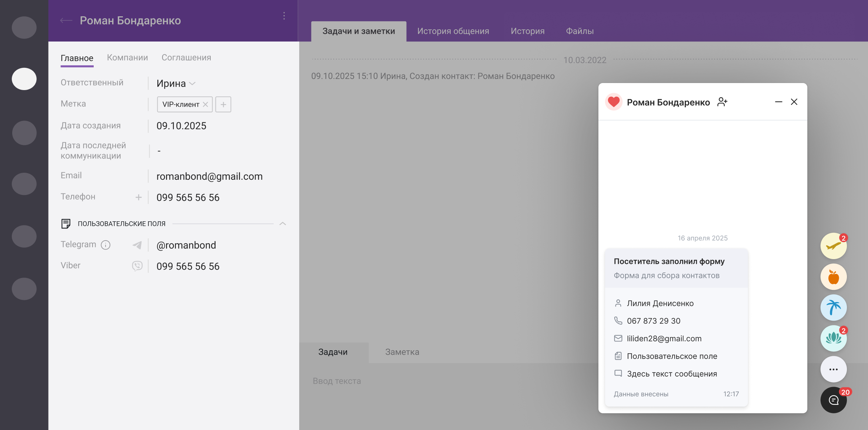This screenshot has width=868, height=430.
Task: Open the airplane channel chat bubble
Action: tap(833, 246)
